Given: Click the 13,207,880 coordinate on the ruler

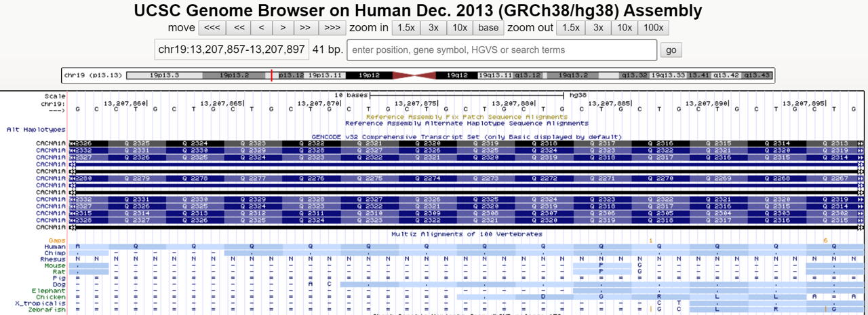Looking at the screenshot, I should [513, 103].
